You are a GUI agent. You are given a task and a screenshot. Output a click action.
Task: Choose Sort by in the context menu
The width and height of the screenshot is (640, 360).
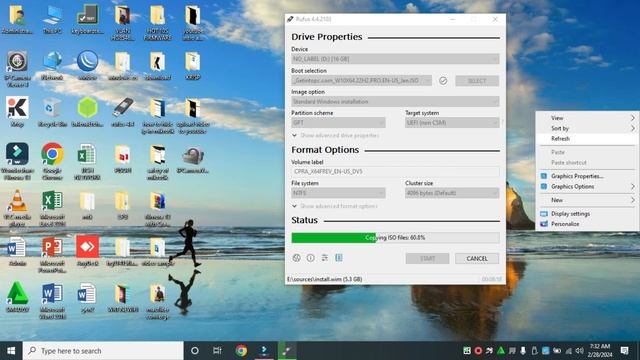[587, 128]
